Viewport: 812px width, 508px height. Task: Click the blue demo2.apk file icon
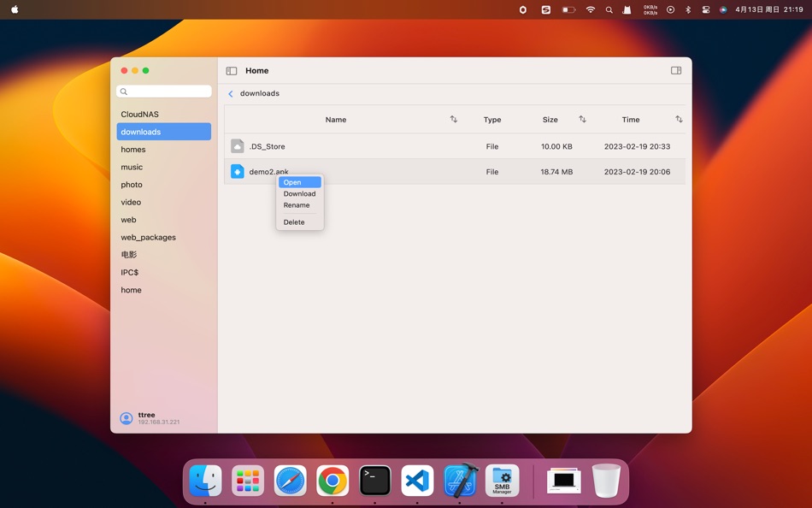point(237,171)
